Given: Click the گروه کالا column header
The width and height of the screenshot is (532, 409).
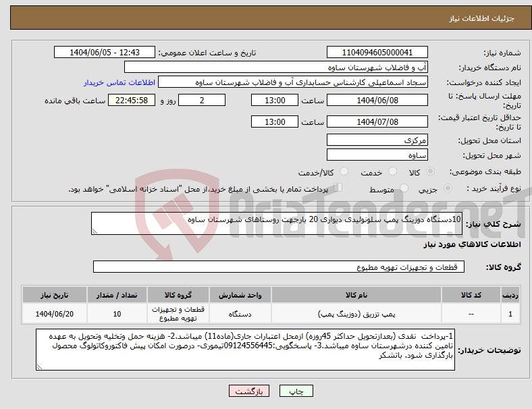Looking at the screenshot, I should [x=178, y=295].
